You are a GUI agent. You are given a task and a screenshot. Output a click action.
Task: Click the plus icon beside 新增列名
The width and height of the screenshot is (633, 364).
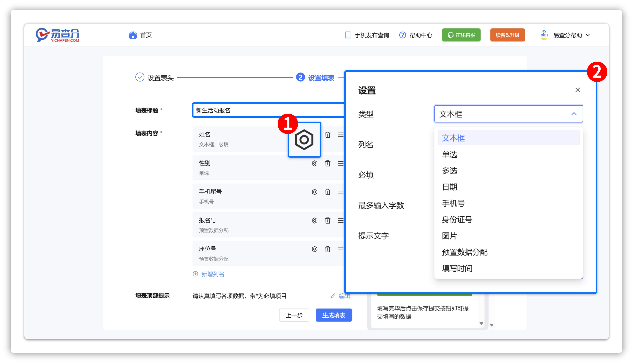195,274
